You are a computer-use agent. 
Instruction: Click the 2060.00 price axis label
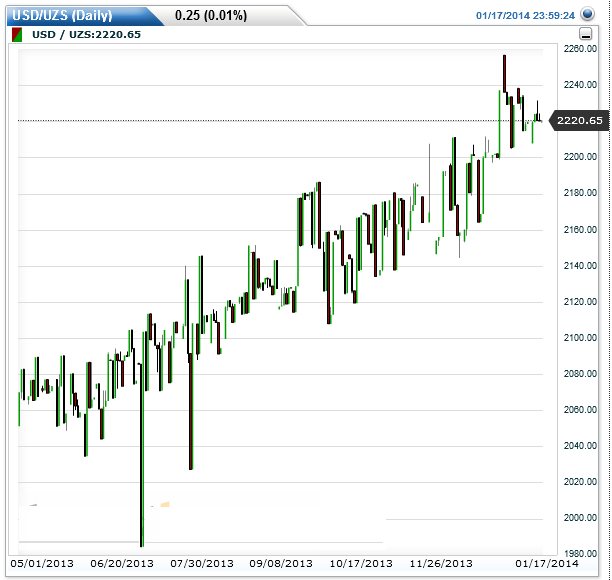coord(580,409)
